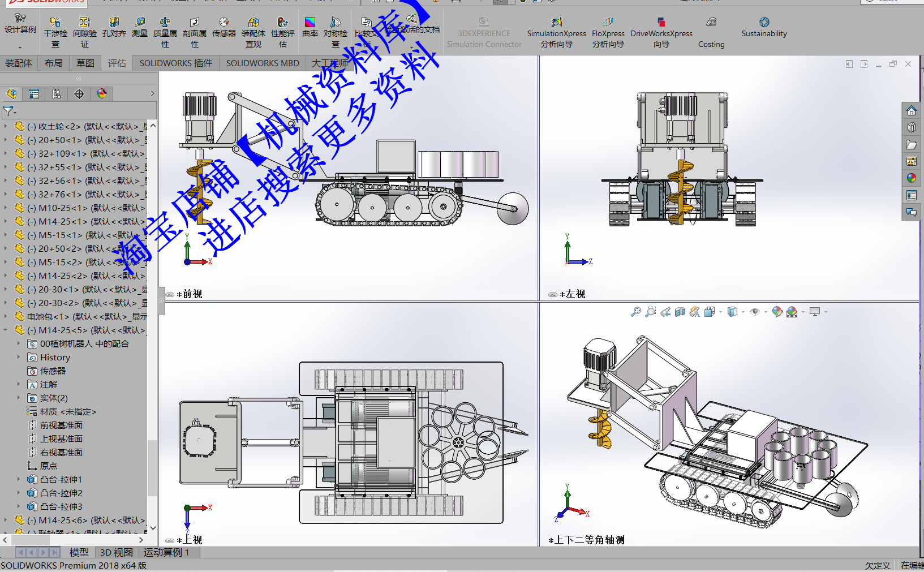Open the Interference Detection (干涉检查) tool
This screenshot has height=572, width=924.
[55, 32]
